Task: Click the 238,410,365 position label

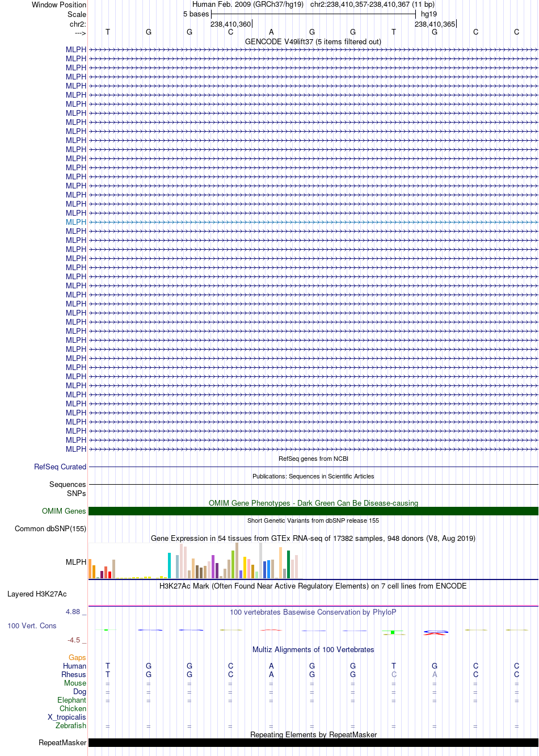Action: point(435,24)
